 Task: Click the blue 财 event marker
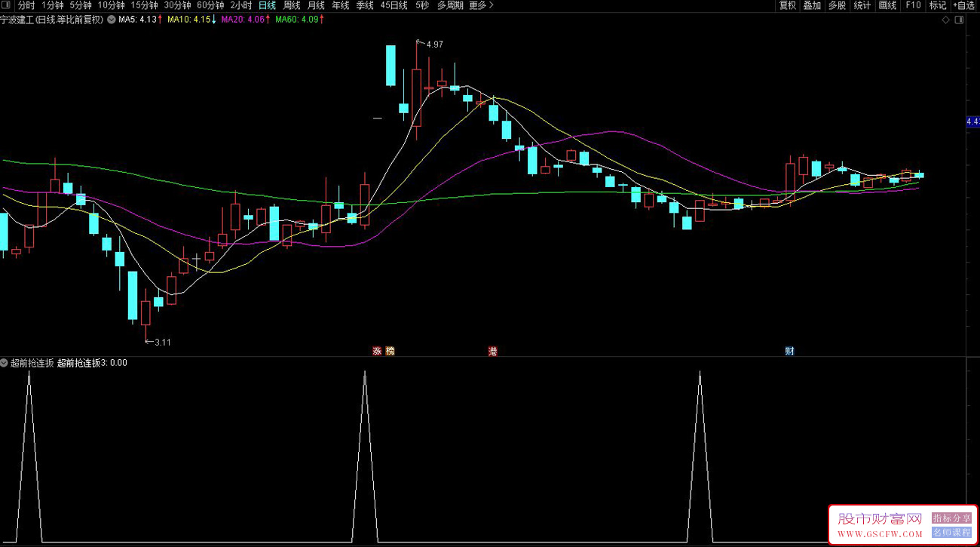[789, 351]
